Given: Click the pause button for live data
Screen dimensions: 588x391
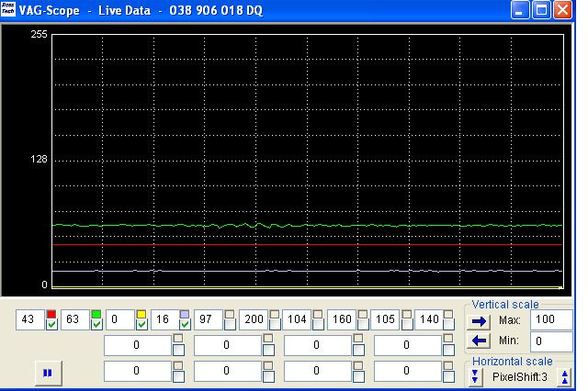Looking at the screenshot, I should pyautogui.click(x=47, y=373).
